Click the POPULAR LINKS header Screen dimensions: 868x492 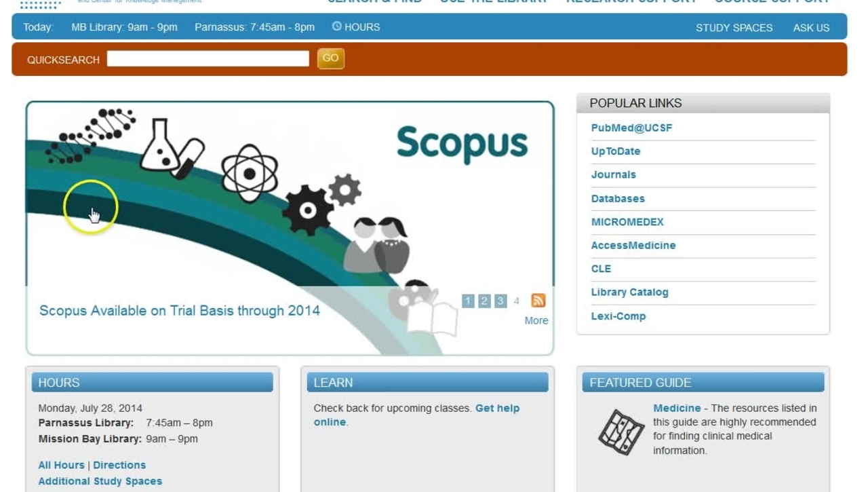tap(703, 103)
